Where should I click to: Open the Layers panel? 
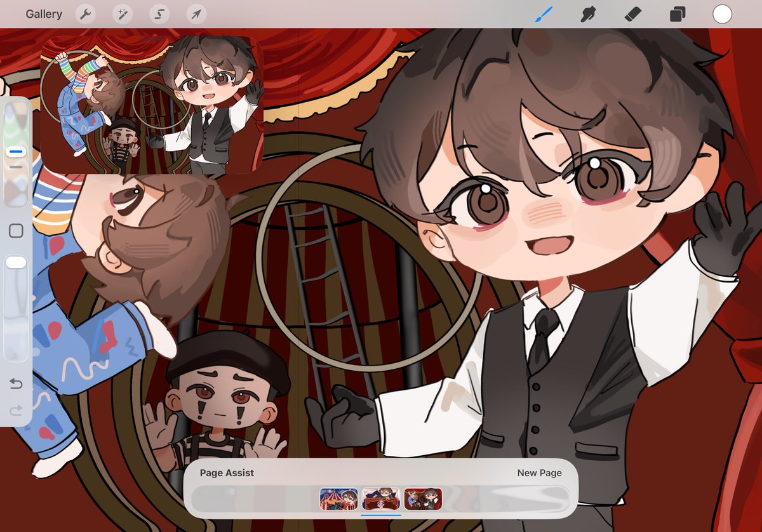pos(678,14)
